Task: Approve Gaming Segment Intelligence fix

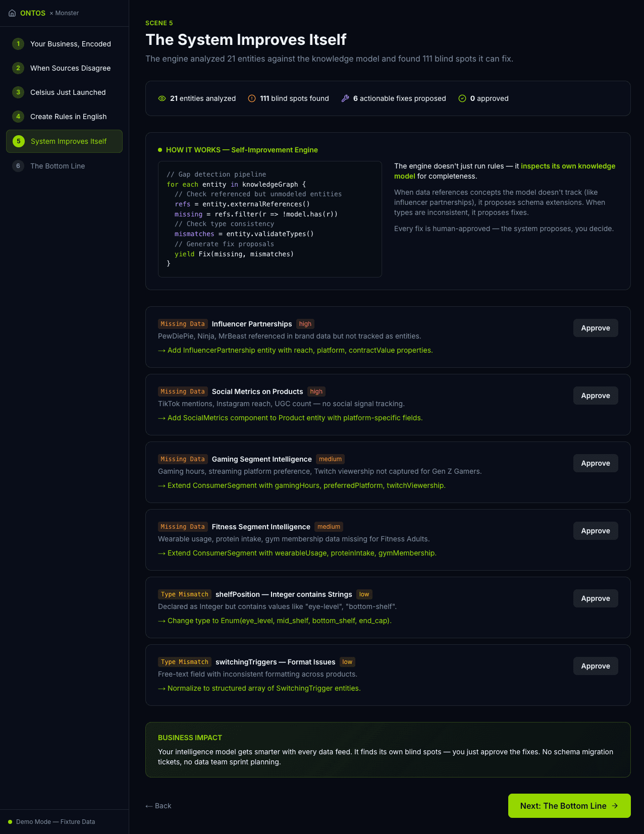Action: [x=596, y=463]
